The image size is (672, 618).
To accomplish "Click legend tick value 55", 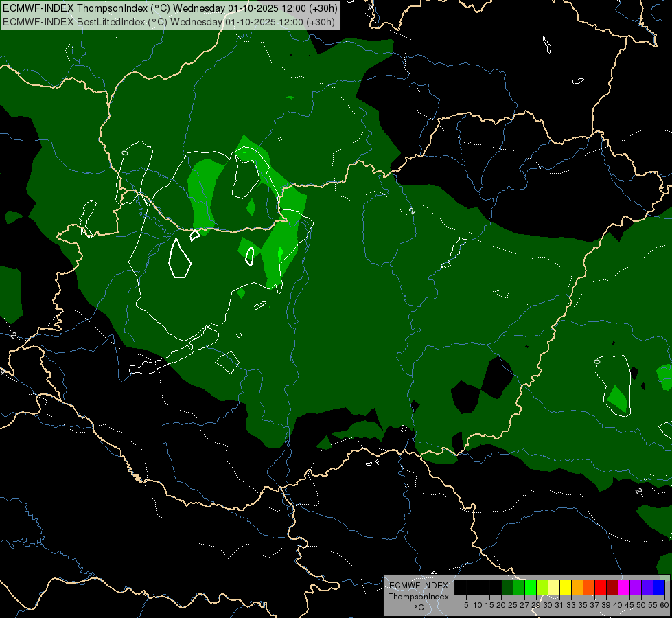I will pos(653,605).
